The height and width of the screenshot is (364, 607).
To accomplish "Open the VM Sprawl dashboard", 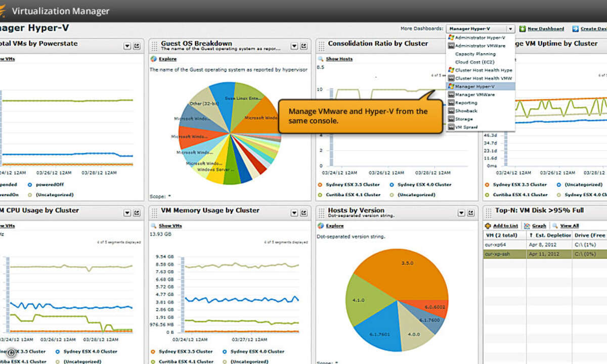I will [481, 127].
